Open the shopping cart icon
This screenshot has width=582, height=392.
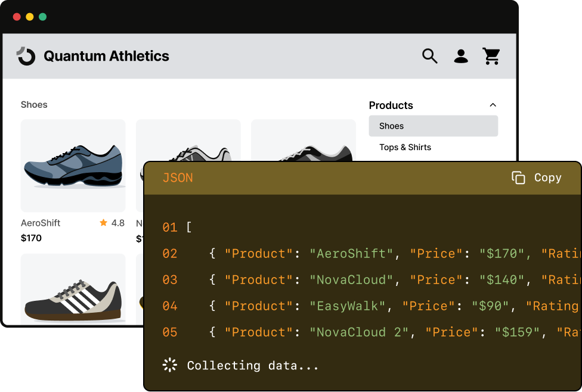click(491, 56)
